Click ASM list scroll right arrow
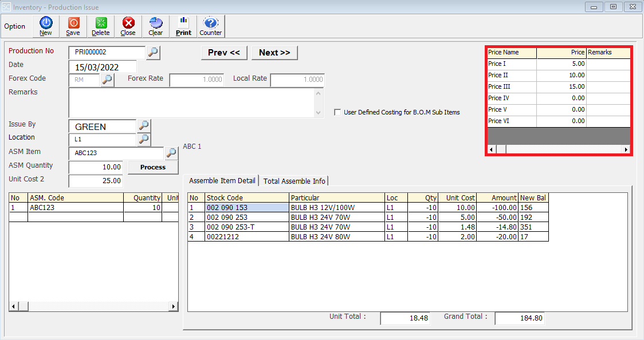 coord(174,306)
